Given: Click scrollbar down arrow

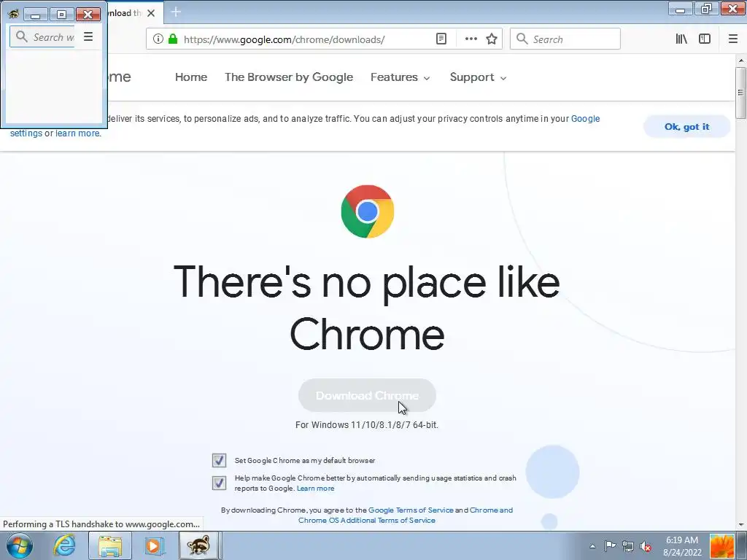Looking at the screenshot, I should 741,525.
